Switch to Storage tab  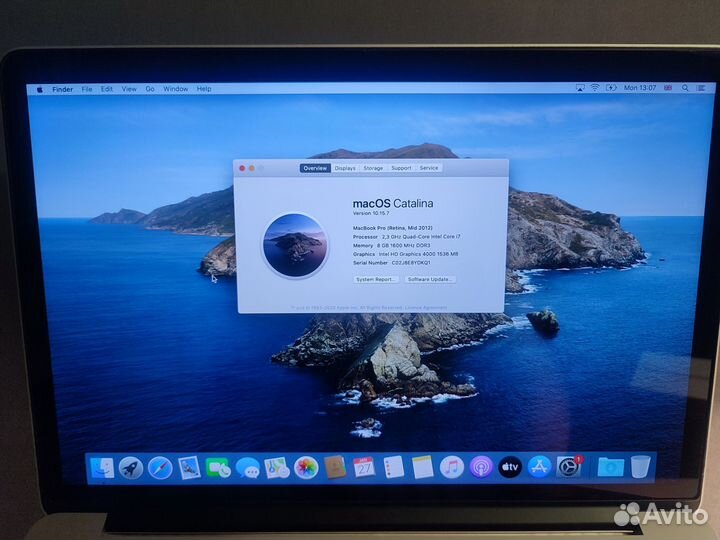click(x=373, y=168)
